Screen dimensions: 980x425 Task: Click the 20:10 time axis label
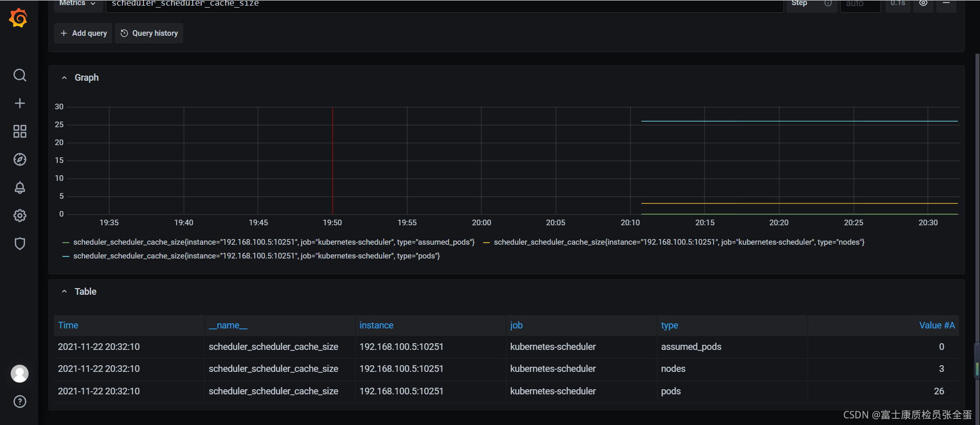coord(630,223)
